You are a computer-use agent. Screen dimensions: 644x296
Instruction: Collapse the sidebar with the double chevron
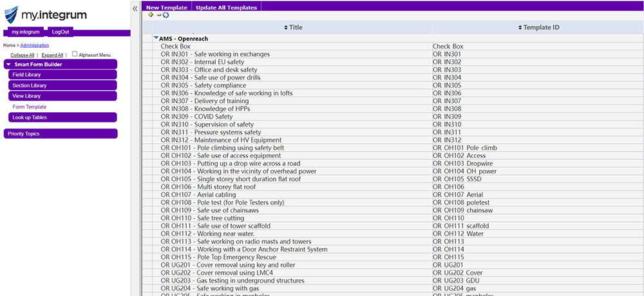[135, 8]
